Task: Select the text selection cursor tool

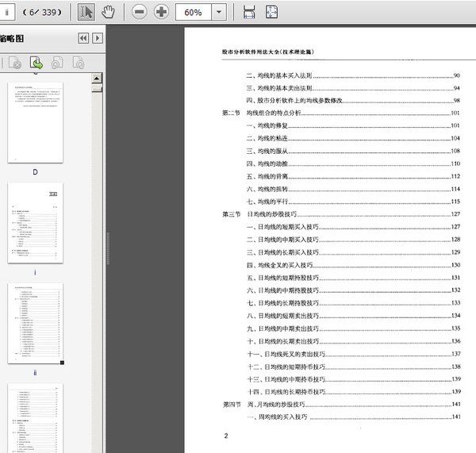Action: click(86, 12)
